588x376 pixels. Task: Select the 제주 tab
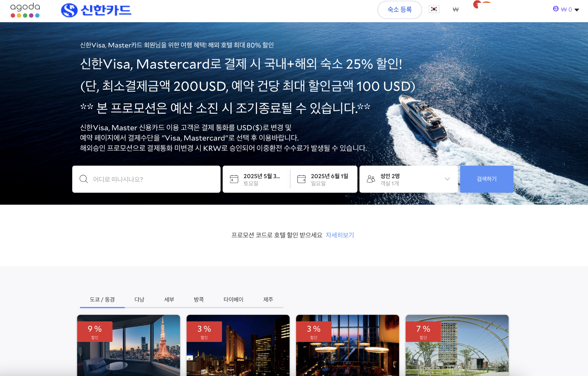click(268, 299)
